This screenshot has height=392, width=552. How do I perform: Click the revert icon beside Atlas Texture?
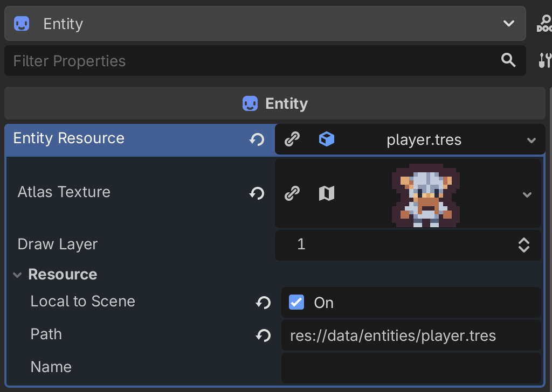click(x=257, y=193)
